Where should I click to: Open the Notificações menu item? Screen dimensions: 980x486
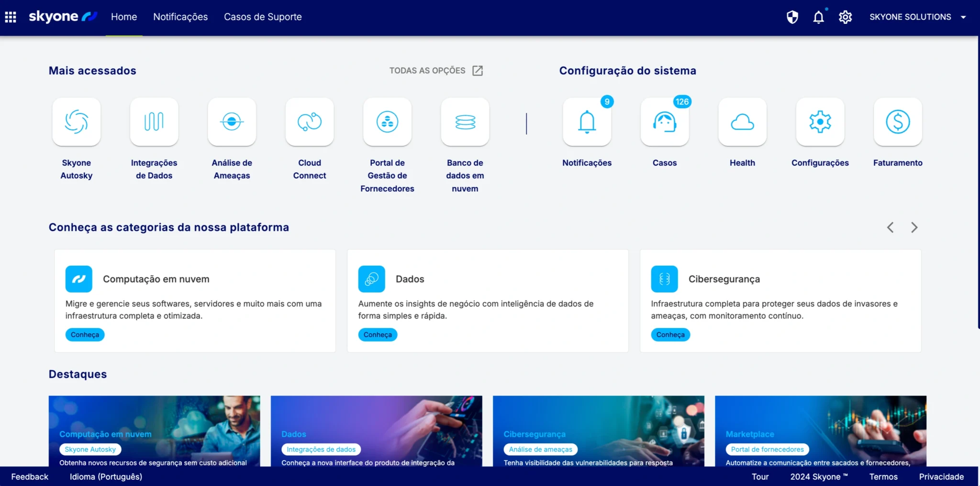pos(180,17)
